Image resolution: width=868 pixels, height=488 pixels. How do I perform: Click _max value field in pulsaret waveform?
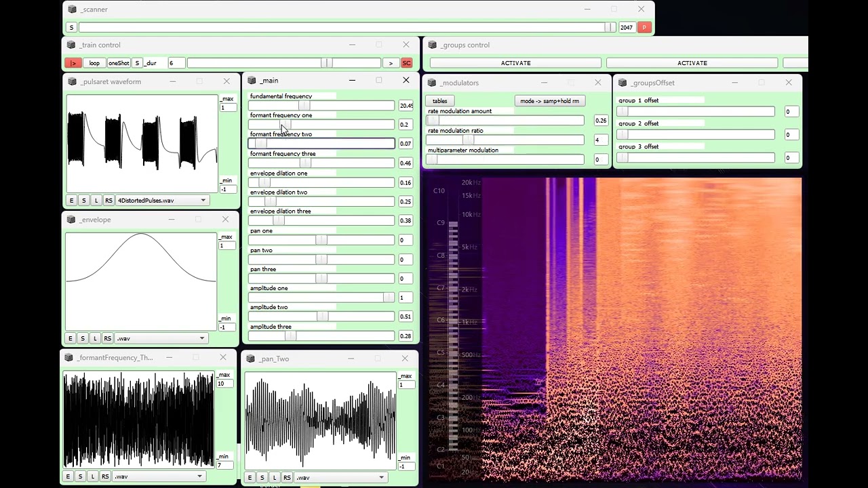click(227, 108)
